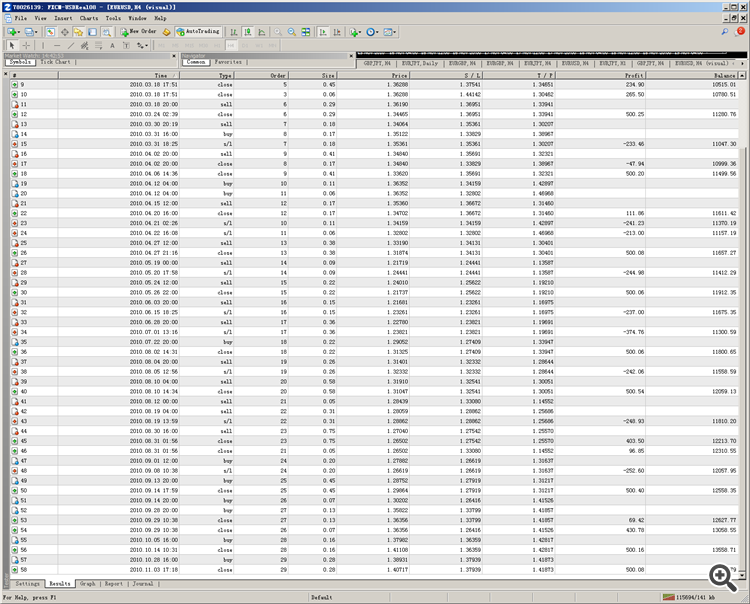Toggle the Data Window icon
Image resolution: width=750 pixels, height=604 pixels.
coord(65,32)
